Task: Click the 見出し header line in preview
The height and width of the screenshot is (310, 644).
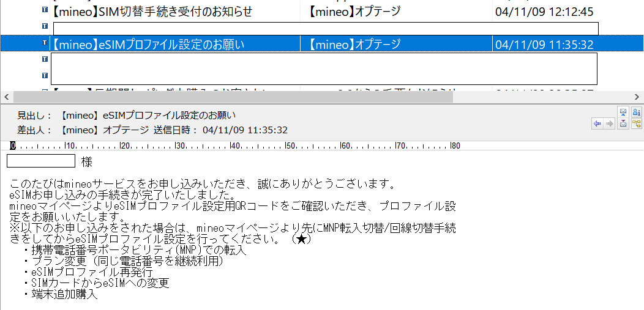Action: (x=127, y=115)
